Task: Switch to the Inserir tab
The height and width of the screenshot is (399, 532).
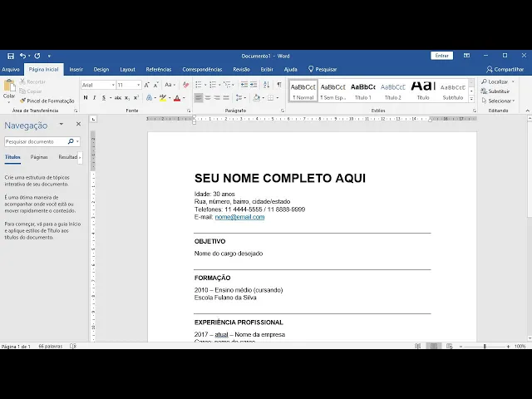Action: point(76,69)
